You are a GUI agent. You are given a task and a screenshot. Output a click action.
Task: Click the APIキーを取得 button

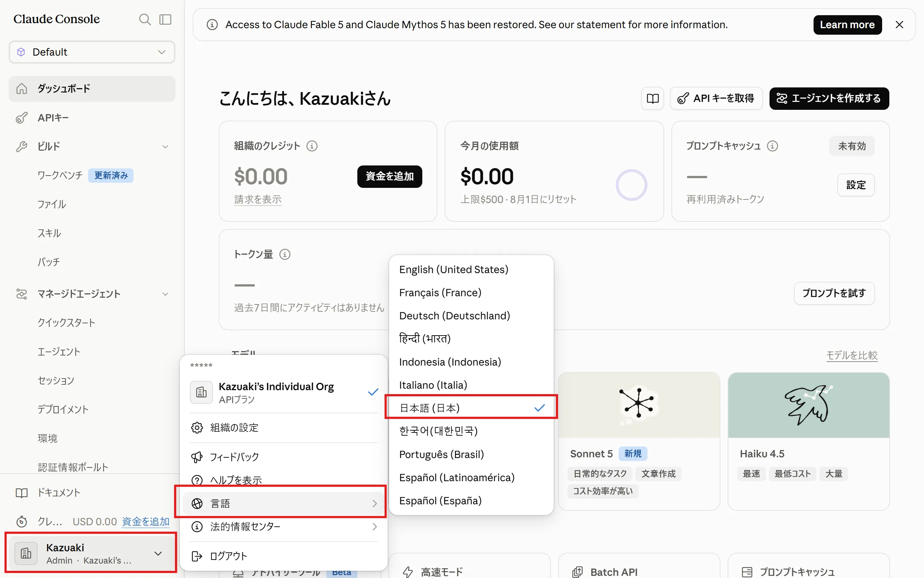click(x=716, y=99)
